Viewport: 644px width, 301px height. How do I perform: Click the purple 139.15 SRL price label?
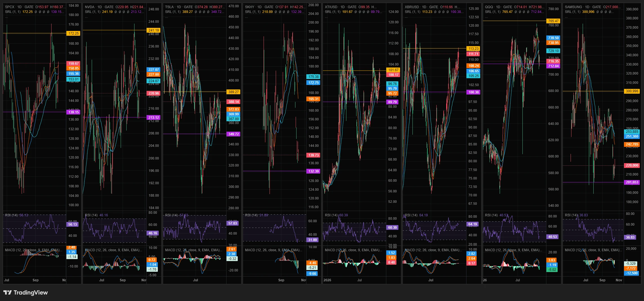coord(74,112)
